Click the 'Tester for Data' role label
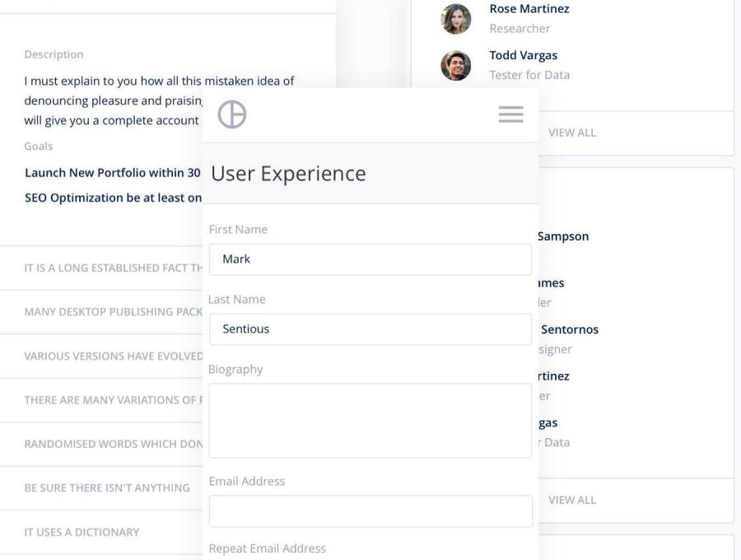Screen dimensions: 741x560 tap(529, 75)
